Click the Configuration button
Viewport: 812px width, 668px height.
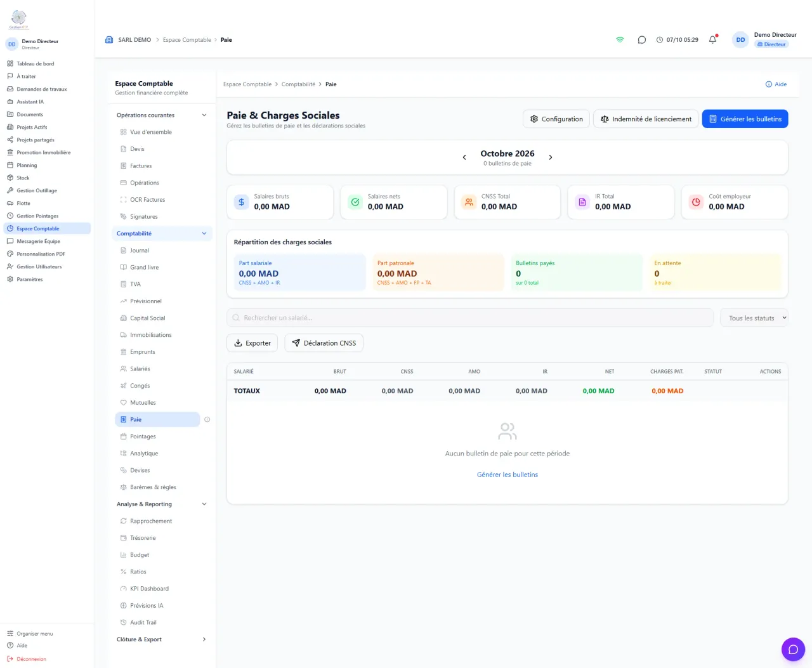[556, 119]
